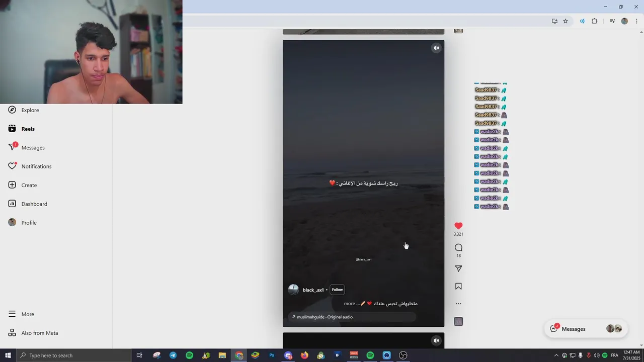Open the volume control in the system tray

pyautogui.click(x=597, y=355)
